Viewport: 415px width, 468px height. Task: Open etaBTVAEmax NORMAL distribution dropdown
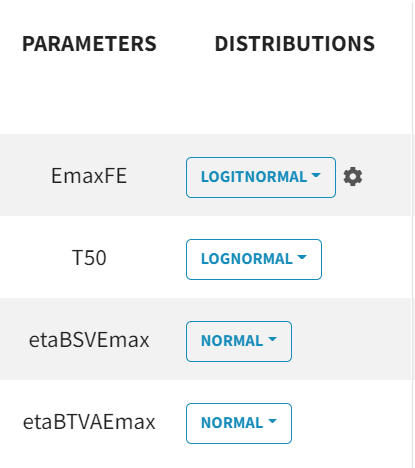[x=239, y=423]
